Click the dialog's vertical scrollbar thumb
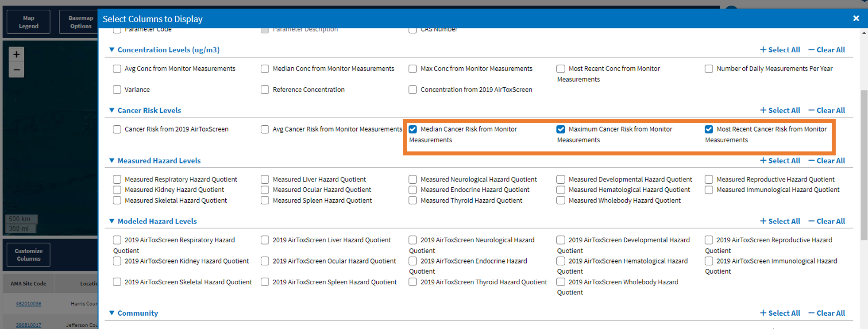Screen dimensions: 868x329 [x=864, y=165]
